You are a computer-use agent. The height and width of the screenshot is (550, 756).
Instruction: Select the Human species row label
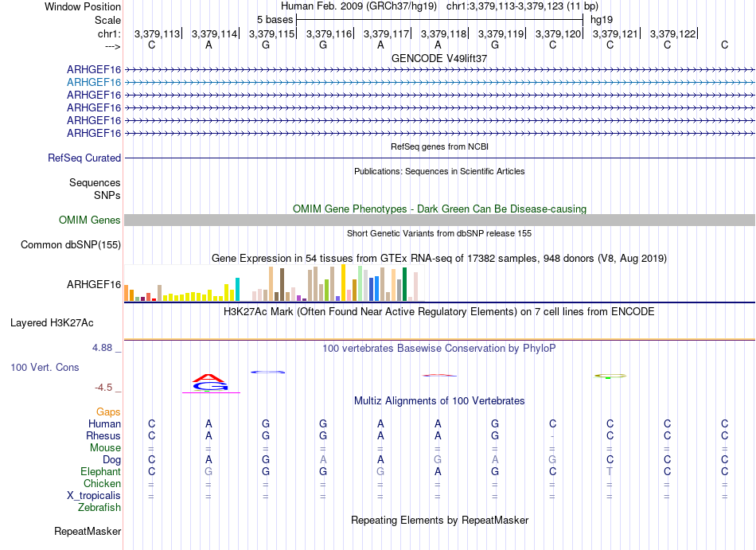click(x=104, y=423)
